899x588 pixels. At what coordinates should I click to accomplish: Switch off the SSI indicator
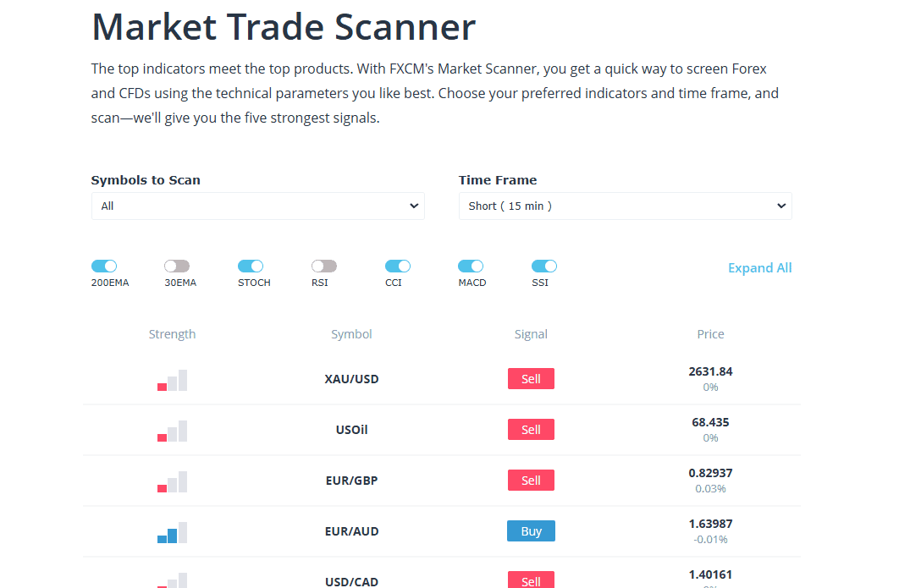pyautogui.click(x=544, y=266)
